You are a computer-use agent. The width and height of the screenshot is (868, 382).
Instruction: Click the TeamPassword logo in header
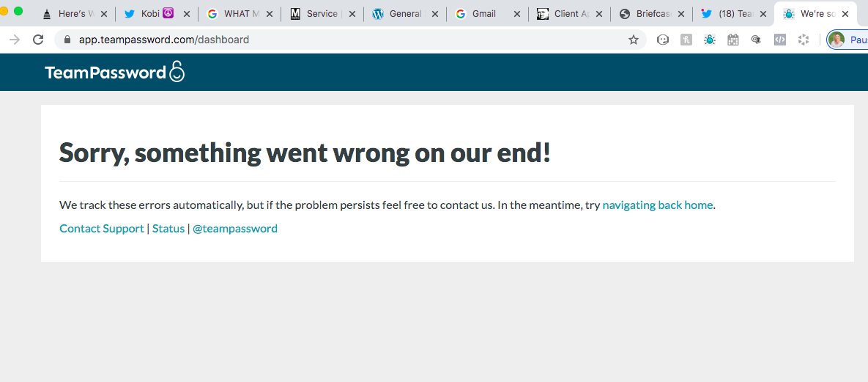point(114,72)
